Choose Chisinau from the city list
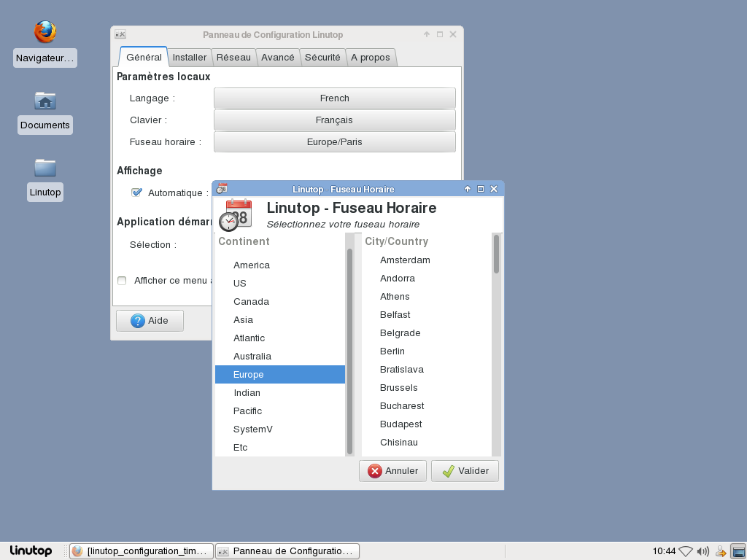The width and height of the screenshot is (747, 560). click(427, 443)
